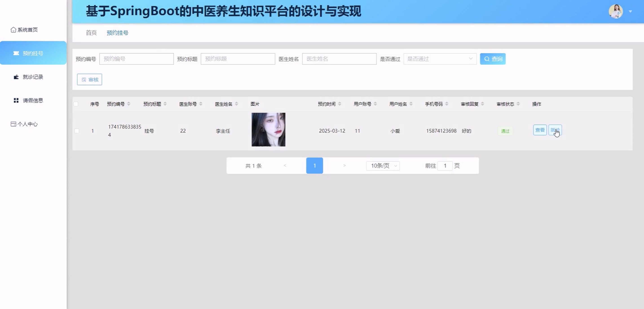Expand the user menu arrow beside avatar
Viewport: 644px width, 309px height.
(630, 11)
